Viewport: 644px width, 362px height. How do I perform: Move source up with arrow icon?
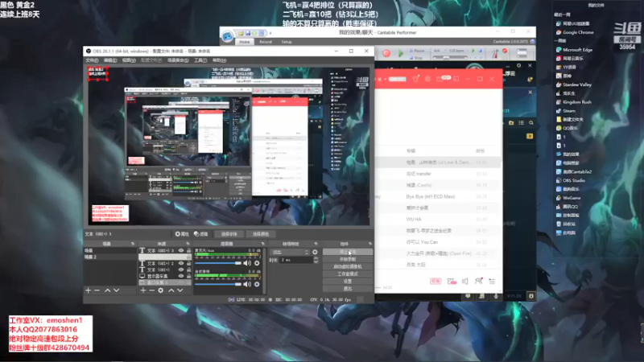[x=171, y=290]
